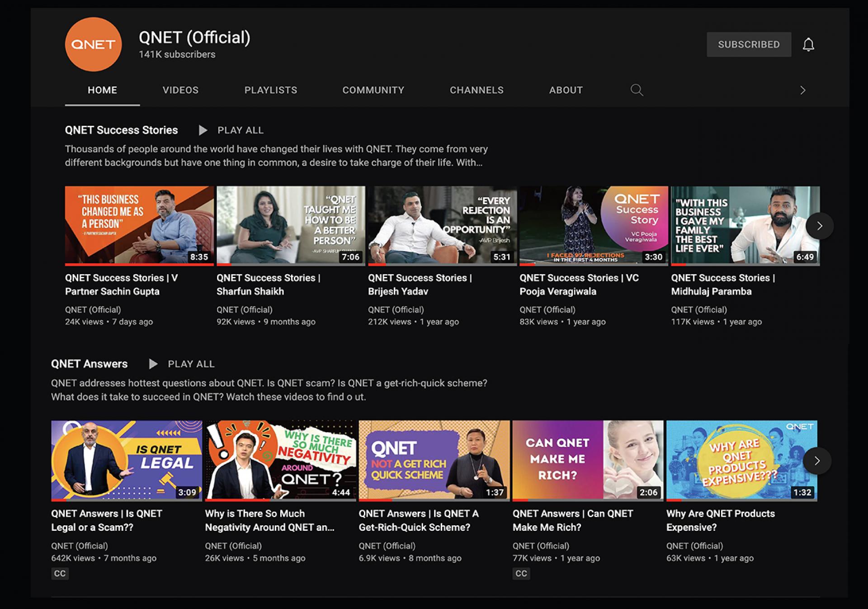The width and height of the screenshot is (868, 609).
Task: Open the Sharfun Shaikh video thumbnail
Action: 291,225
